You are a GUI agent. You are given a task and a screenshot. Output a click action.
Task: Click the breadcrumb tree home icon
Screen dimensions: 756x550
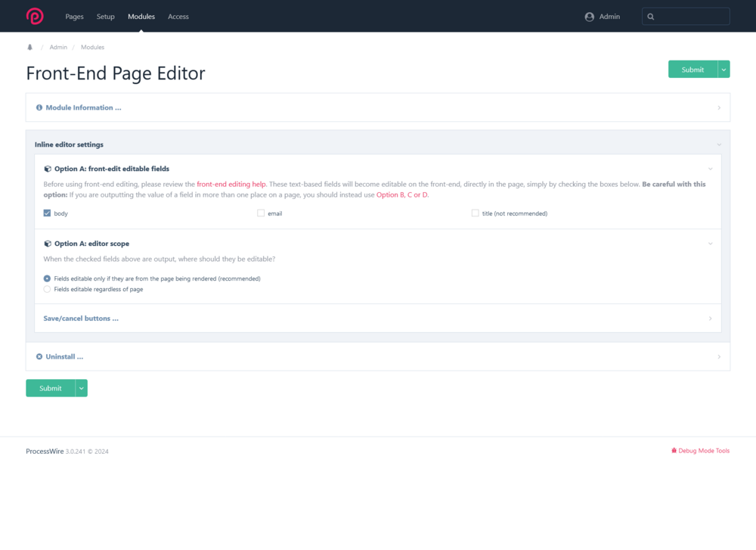click(x=30, y=47)
